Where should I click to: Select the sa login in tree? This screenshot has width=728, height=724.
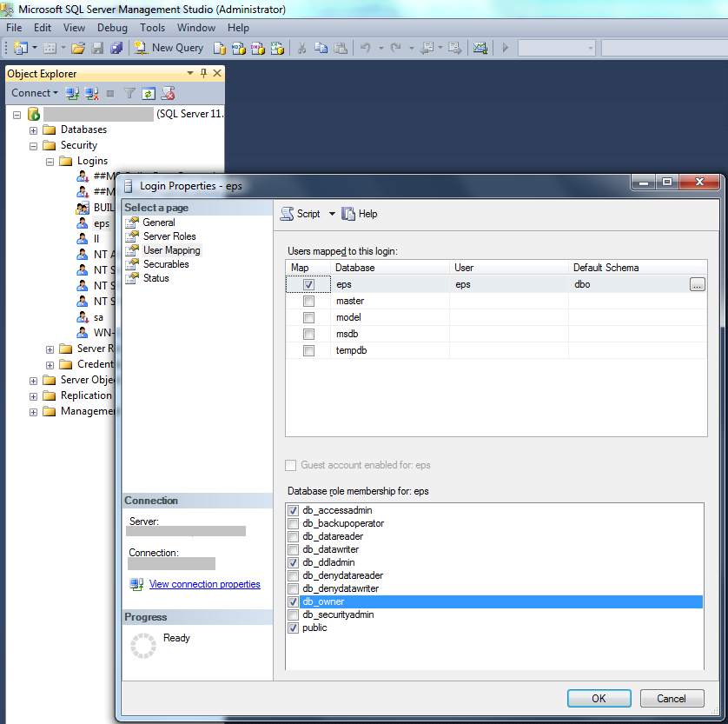(x=98, y=317)
